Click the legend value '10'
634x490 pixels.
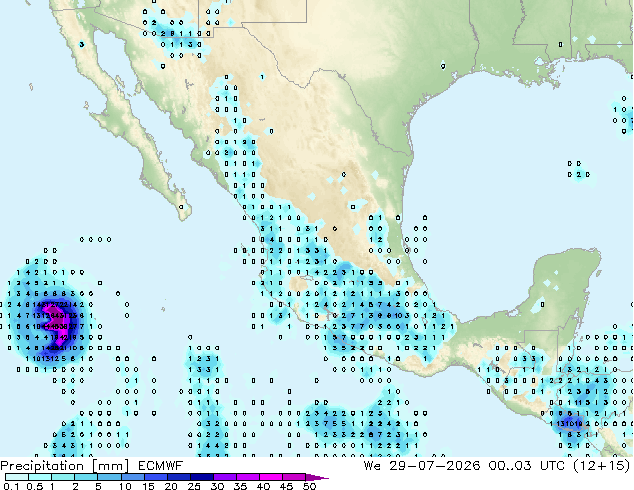(x=125, y=486)
